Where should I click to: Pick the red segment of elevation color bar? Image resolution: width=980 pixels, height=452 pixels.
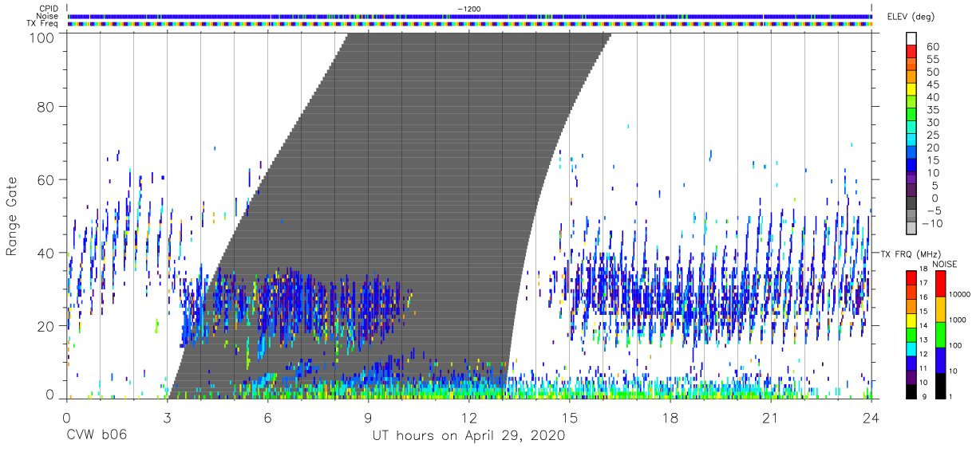912,52
